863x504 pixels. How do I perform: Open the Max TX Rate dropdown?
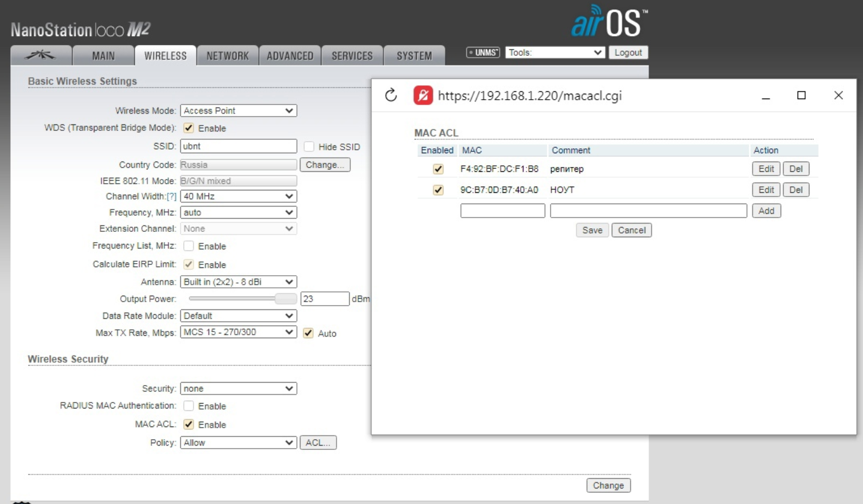pos(239,332)
